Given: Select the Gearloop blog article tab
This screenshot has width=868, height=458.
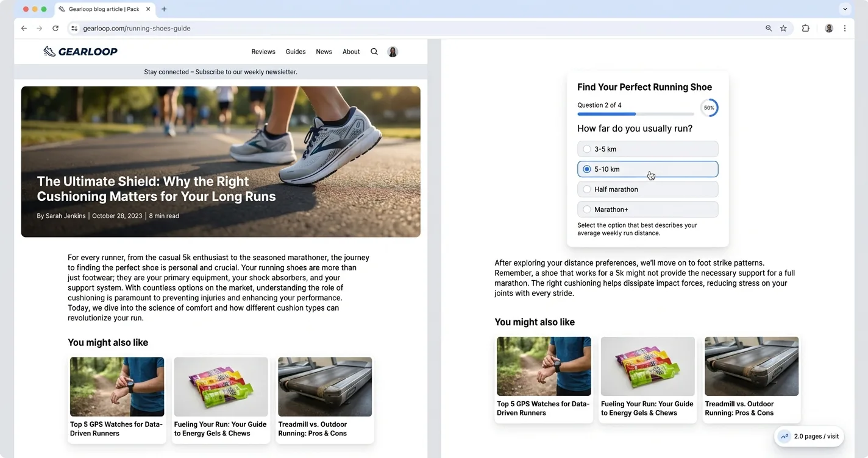Looking at the screenshot, I should tap(104, 9).
